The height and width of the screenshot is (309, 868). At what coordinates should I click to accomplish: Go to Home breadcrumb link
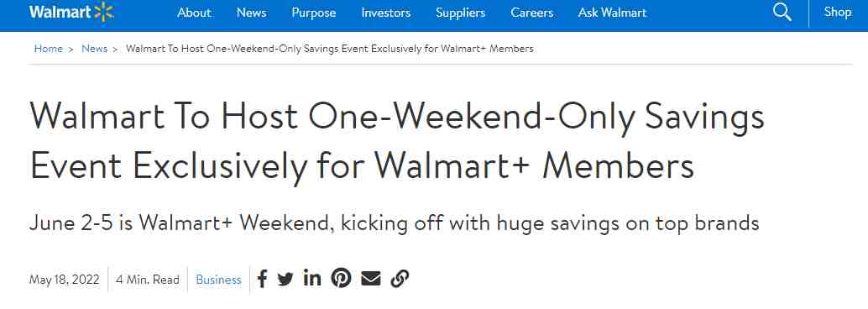[x=48, y=49]
